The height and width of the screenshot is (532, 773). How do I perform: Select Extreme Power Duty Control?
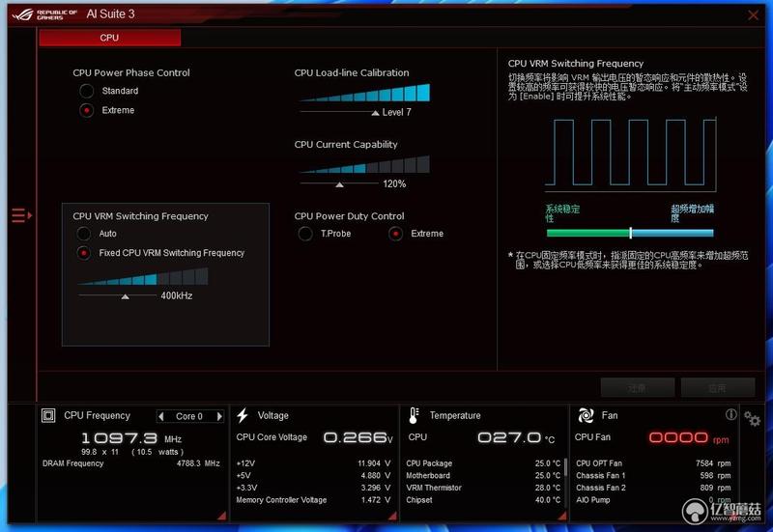coord(395,234)
